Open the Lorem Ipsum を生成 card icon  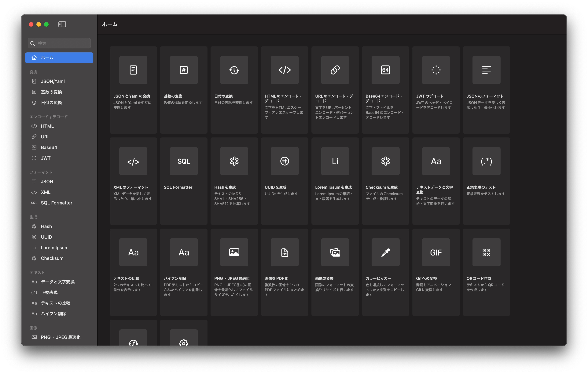pyautogui.click(x=335, y=161)
